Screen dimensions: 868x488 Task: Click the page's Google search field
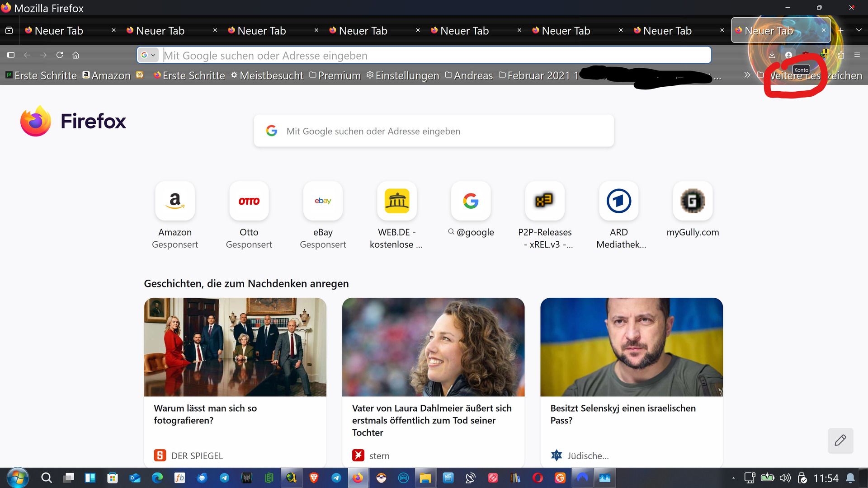click(434, 131)
